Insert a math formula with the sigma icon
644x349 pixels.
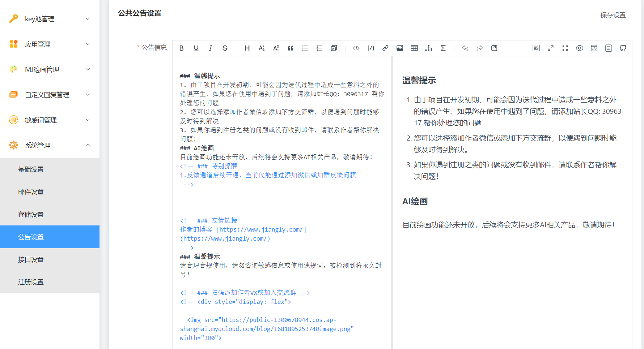pyautogui.click(x=443, y=48)
